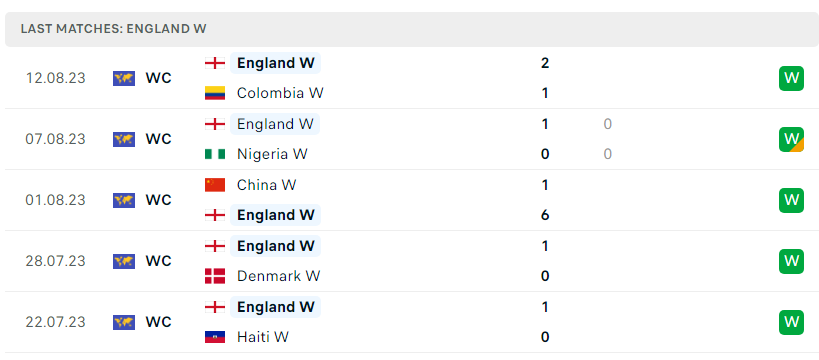Click the Denmark flag icon
This screenshot has width=819, height=360.
pyautogui.click(x=215, y=276)
